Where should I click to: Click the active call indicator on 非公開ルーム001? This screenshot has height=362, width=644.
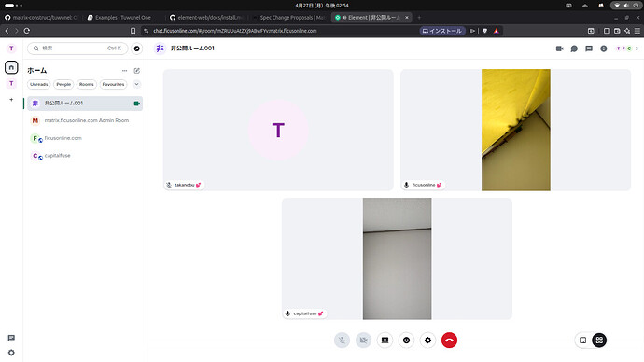point(137,104)
